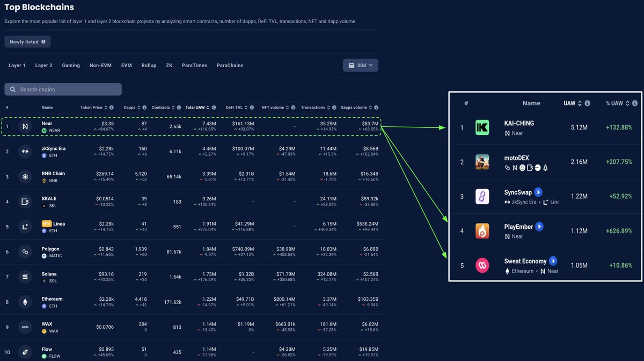This screenshot has height=361, width=644.
Task: Sort dapp list by % UAW arrows
Action: (628, 103)
